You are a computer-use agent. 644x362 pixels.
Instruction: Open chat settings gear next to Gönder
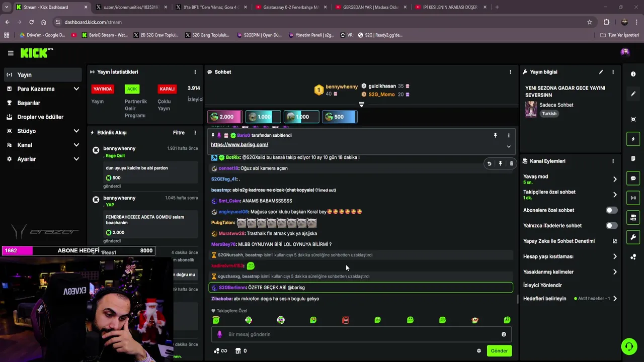click(479, 351)
